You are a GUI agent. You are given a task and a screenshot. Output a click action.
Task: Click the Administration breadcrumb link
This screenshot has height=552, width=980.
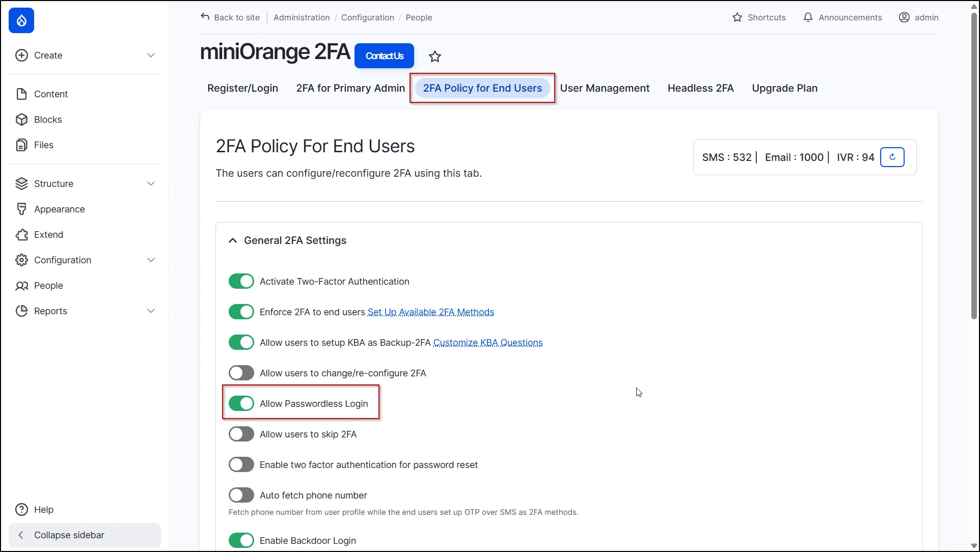302,17
